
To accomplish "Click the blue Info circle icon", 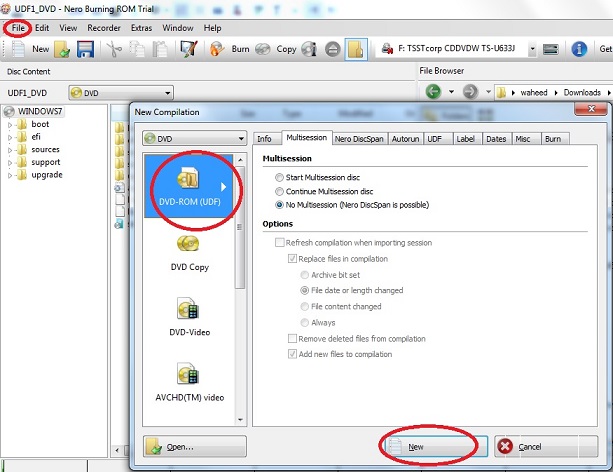I will 579,49.
